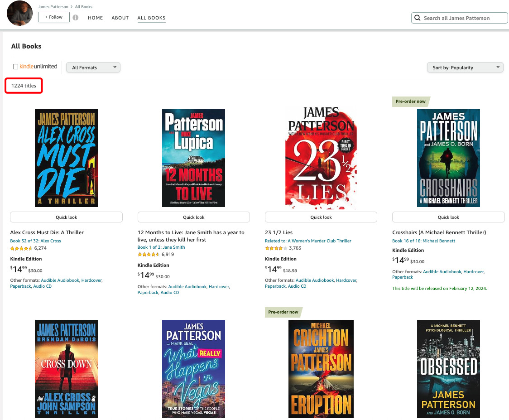Open What Really Happens in Vegas cover
The height and width of the screenshot is (420, 509).
[193, 369]
